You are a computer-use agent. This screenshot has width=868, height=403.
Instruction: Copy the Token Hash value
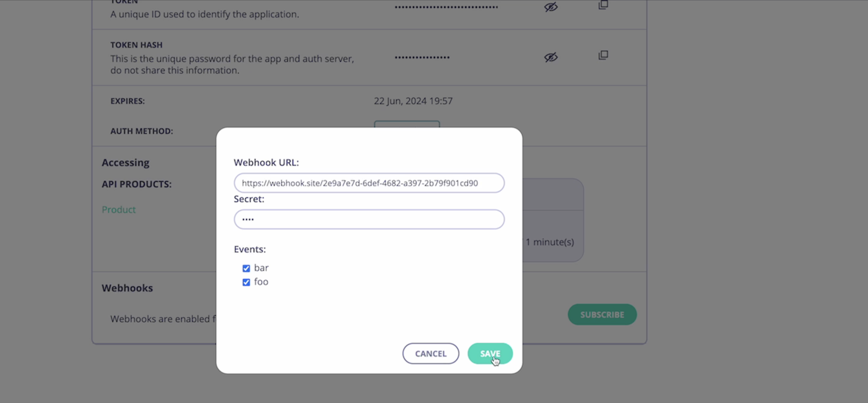click(x=603, y=55)
